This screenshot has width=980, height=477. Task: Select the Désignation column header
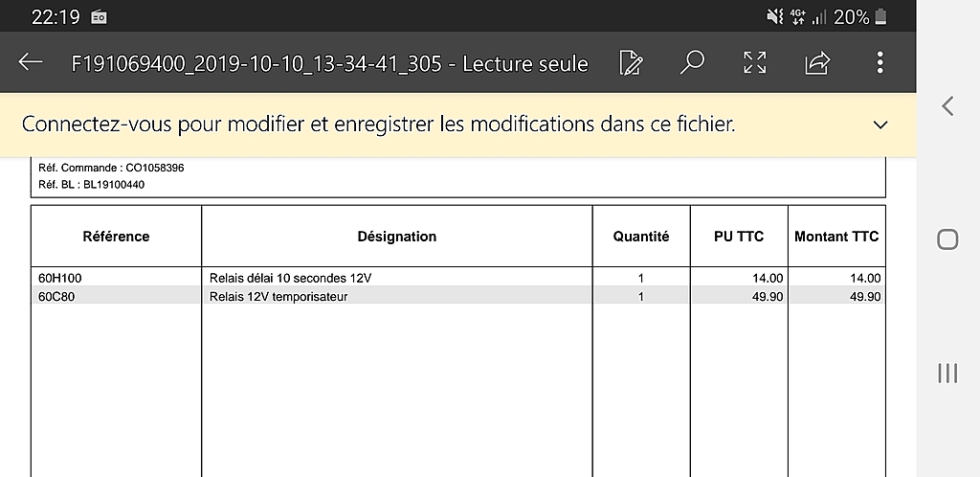(x=397, y=237)
